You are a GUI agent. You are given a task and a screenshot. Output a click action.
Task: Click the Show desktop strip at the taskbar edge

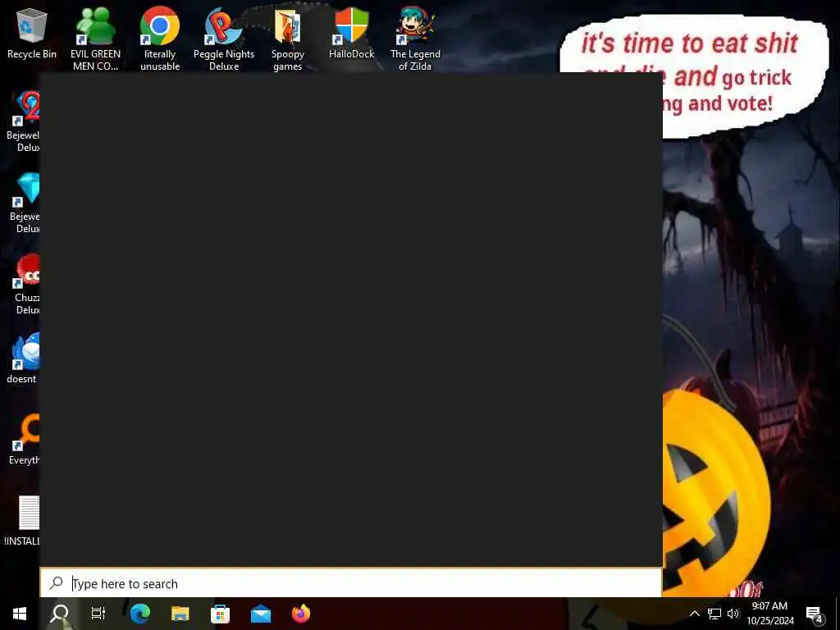(x=838, y=614)
